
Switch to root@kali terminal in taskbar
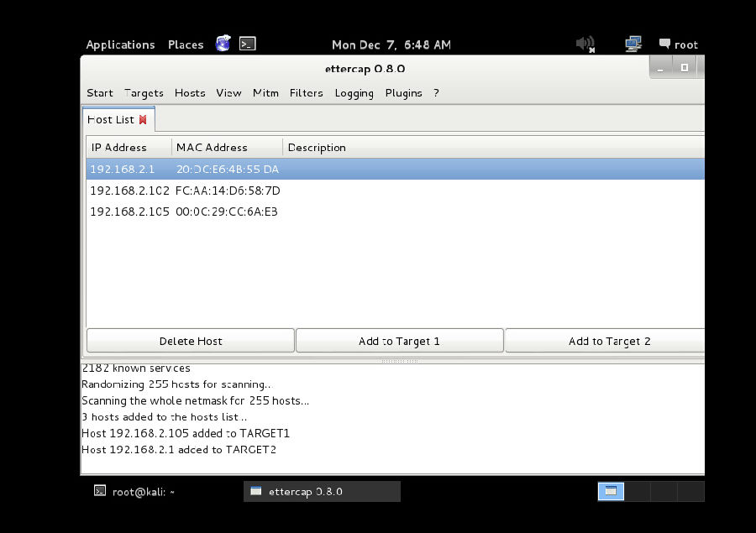134,492
